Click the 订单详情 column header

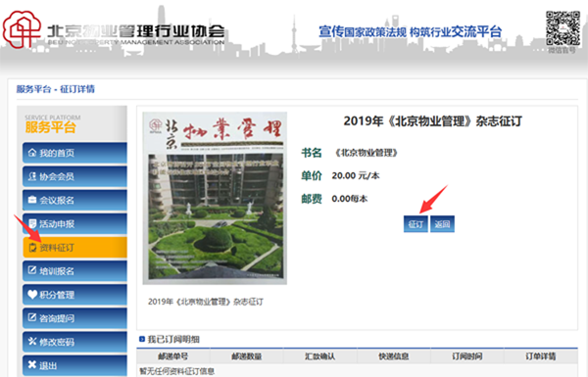coord(540,356)
